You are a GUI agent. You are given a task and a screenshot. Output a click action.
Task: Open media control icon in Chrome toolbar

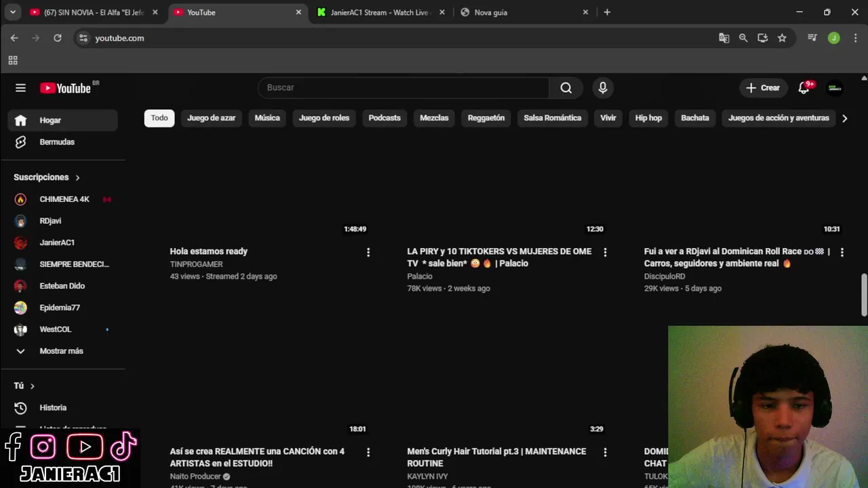tap(812, 38)
